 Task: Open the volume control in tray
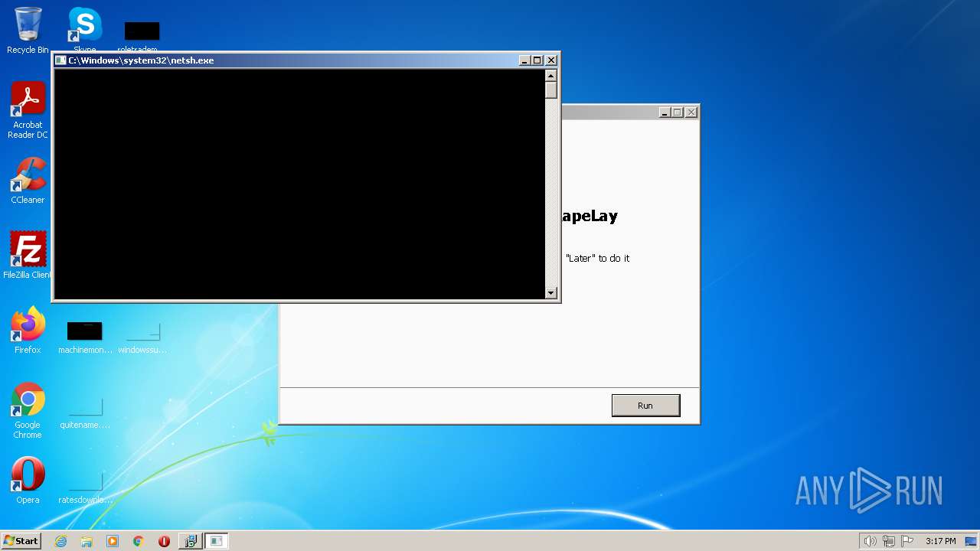point(870,541)
